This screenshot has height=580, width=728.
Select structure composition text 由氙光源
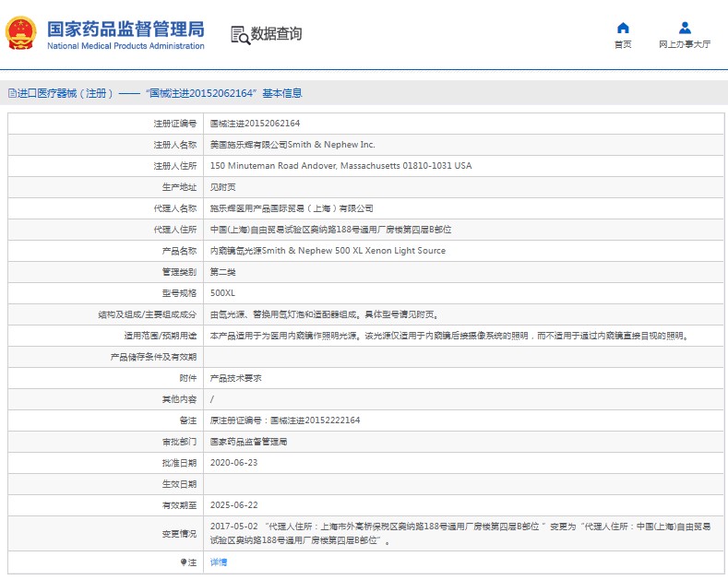pyautogui.click(x=325, y=314)
